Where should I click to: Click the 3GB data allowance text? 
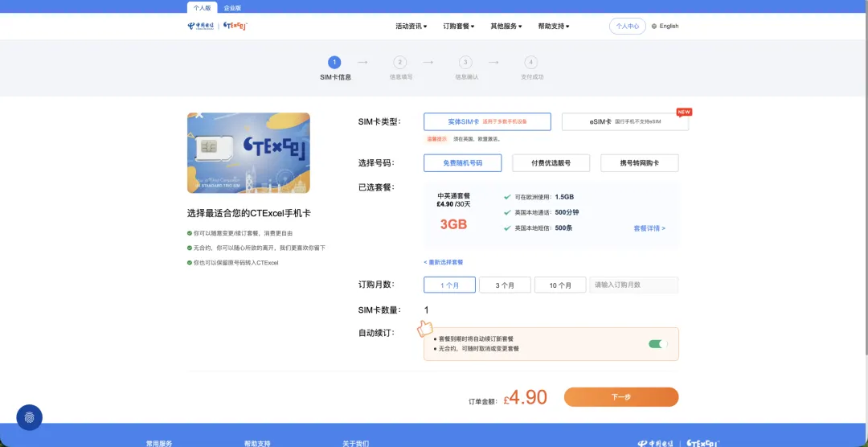(x=453, y=224)
